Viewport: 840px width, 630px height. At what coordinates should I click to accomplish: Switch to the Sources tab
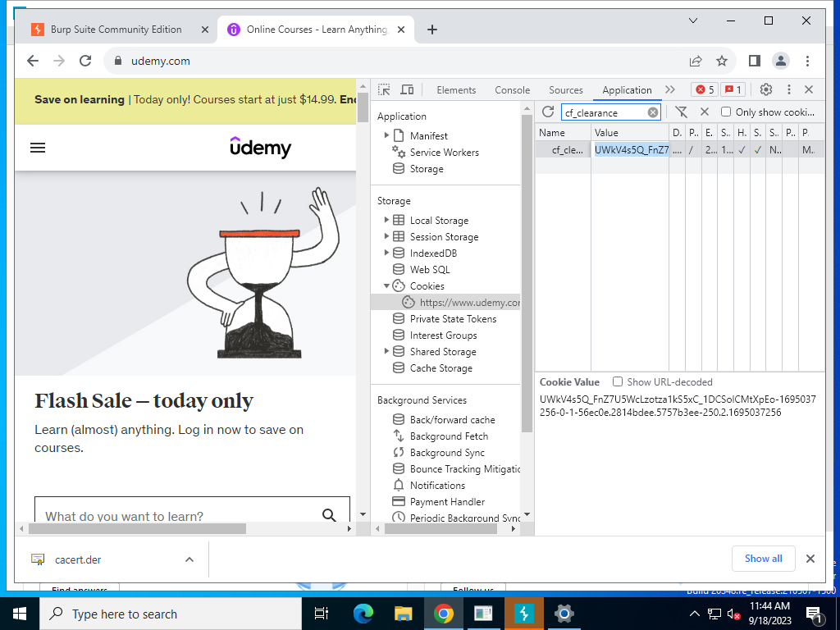click(x=566, y=90)
